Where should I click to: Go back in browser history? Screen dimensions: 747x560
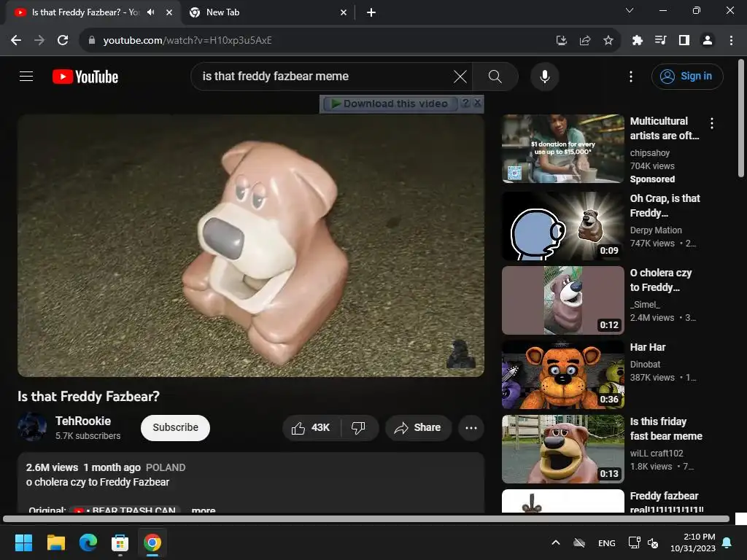tap(16, 41)
